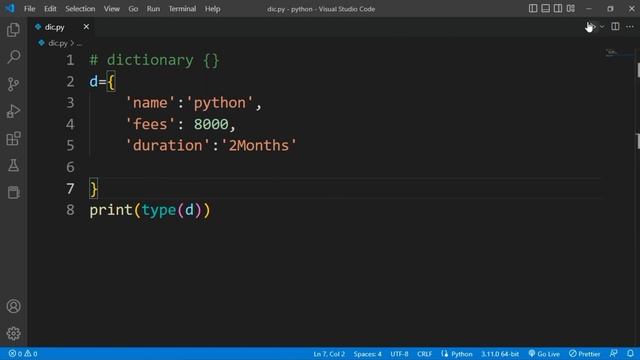Click line number 4 in gutter
640x360 pixels.
click(x=70, y=124)
